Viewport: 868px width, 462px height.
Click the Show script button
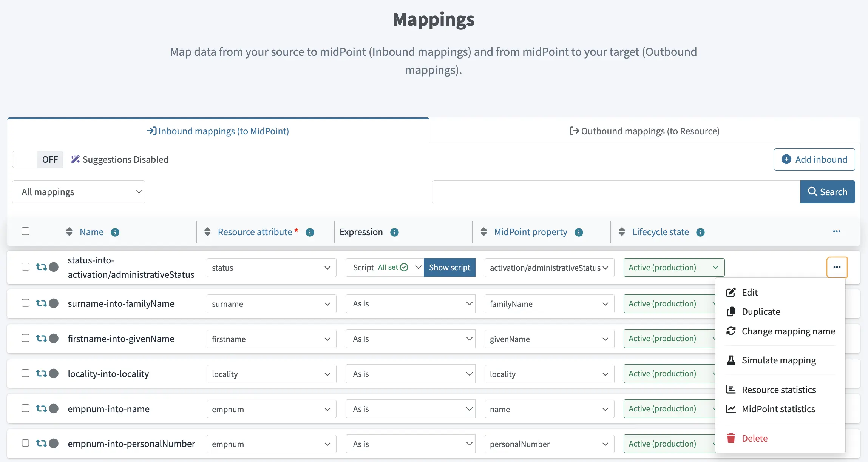pyautogui.click(x=449, y=267)
